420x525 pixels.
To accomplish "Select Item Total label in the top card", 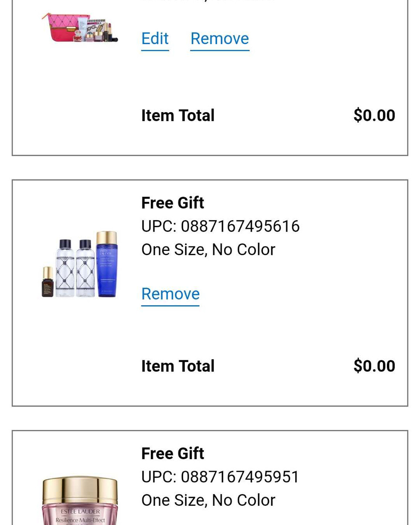I will coord(178,116).
